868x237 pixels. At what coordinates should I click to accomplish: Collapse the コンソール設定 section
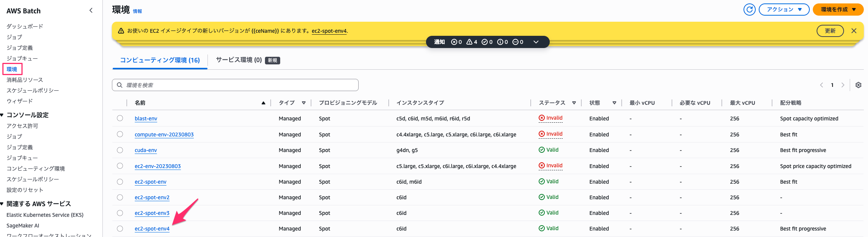pos(2,115)
